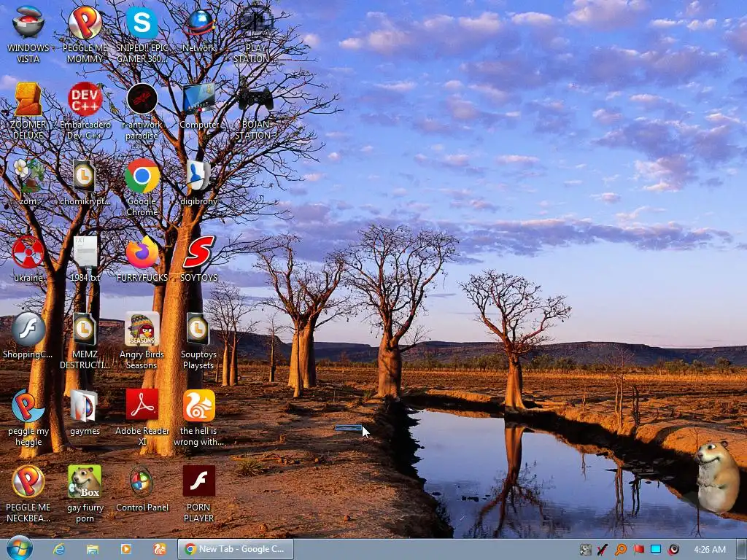Select the digibrony desktop icon
747x560 pixels.
click(x=199, y=182)
